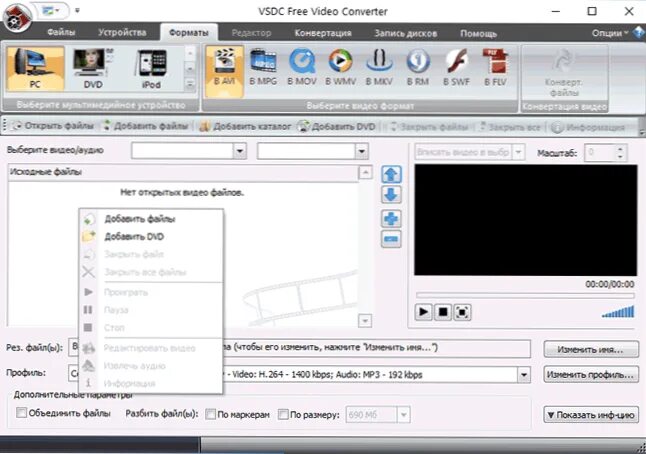Select the PC device icon
Viewport: 646px width, 454px height.
(x=35, y=68)
